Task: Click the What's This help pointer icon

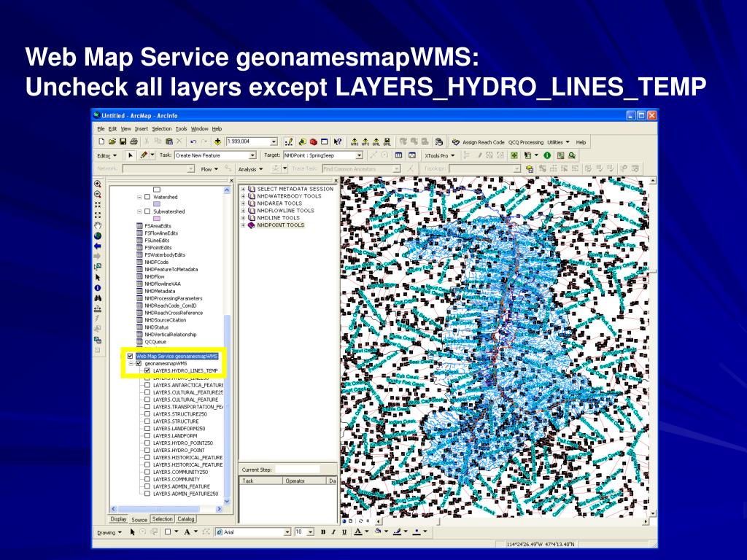Action: pyautogui.click(x=337, y=141)
